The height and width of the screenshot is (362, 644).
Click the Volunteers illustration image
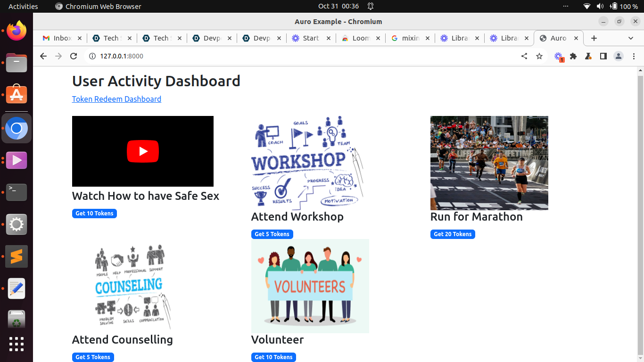click(310, 286)
